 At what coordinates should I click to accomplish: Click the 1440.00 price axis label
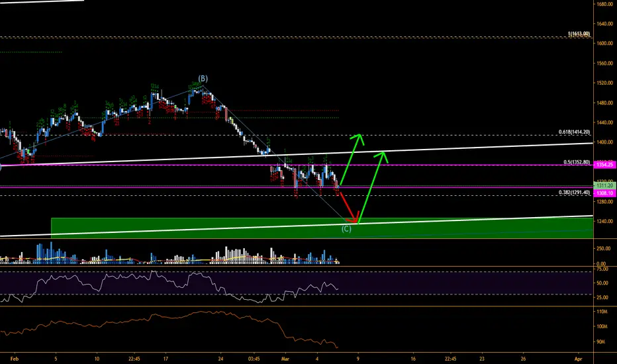605,123
